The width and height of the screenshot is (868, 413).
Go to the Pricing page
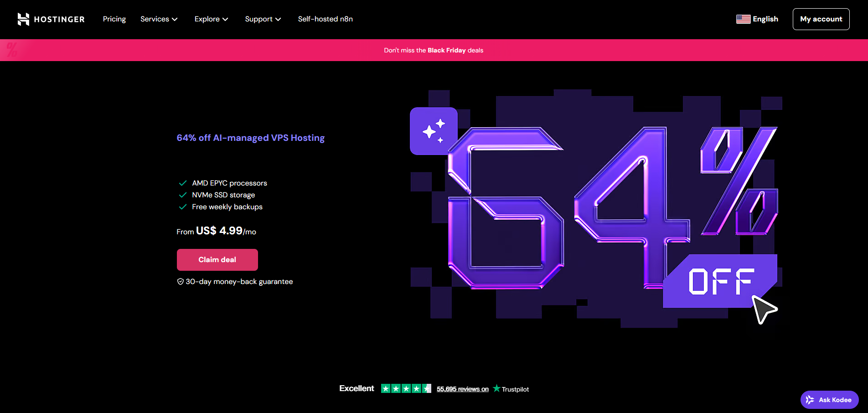click(114, 19)
